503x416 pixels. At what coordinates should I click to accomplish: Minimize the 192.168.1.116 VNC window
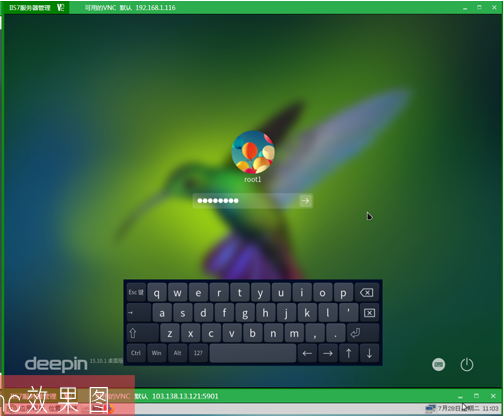(465, 8)
